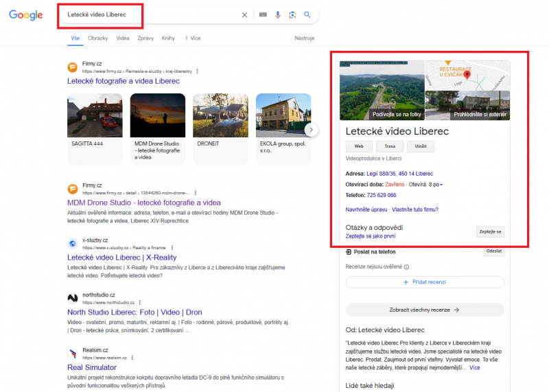Expand description with Více link
549x392 pixels.
pos(474,367)
